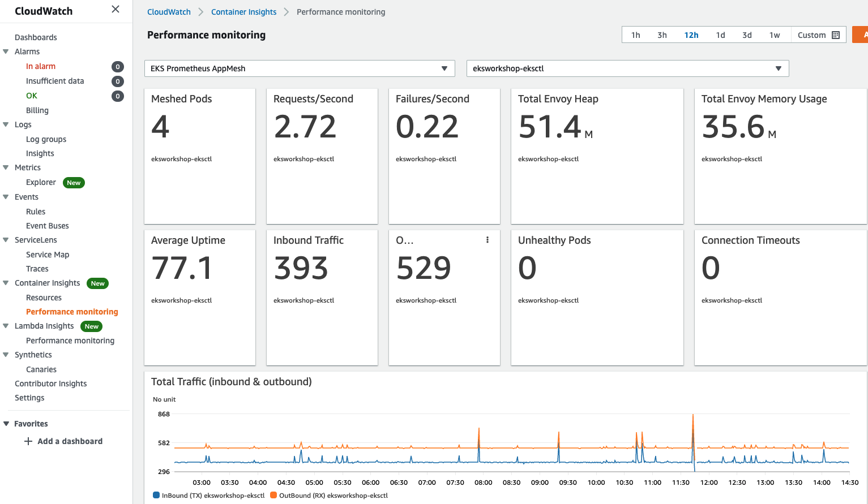Select the Meshed Pods widget value
The height and width of the screenshot is (504, 868).
pos(160,127)
